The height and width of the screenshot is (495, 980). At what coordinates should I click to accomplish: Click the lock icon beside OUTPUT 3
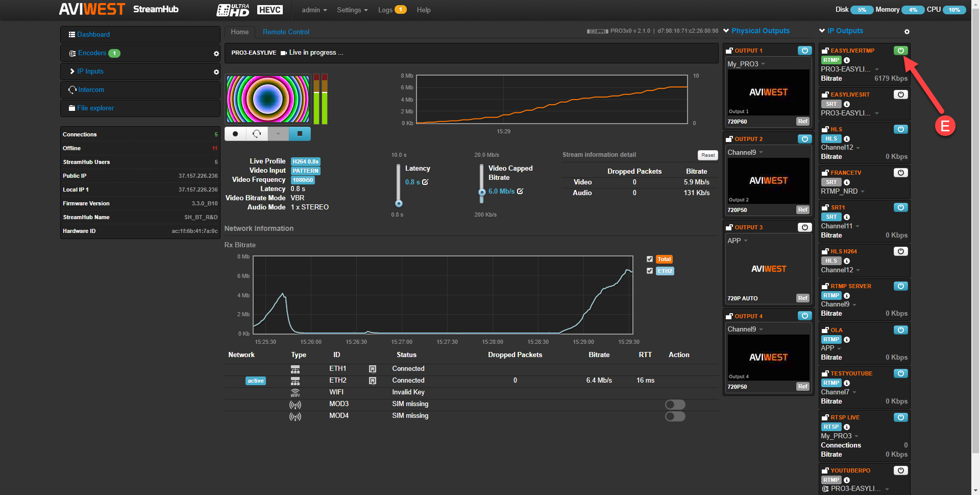pyautogui.click(x=729, y=227)
